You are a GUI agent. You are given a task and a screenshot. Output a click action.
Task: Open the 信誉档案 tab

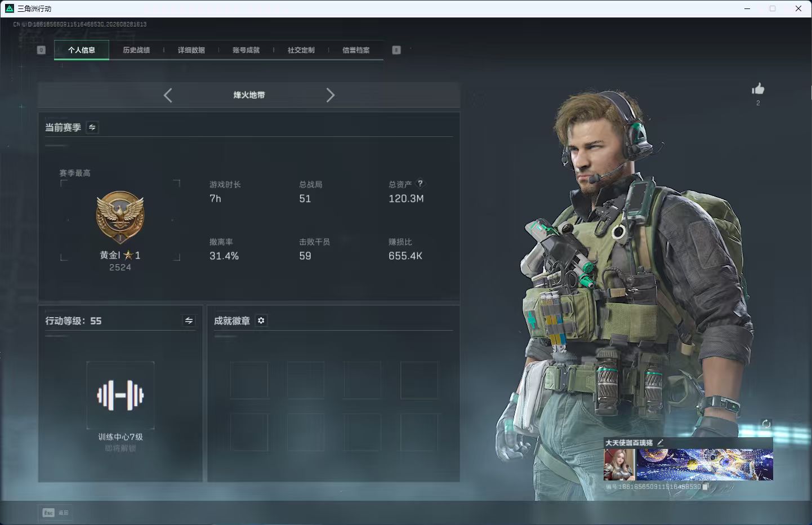[356, 50]
